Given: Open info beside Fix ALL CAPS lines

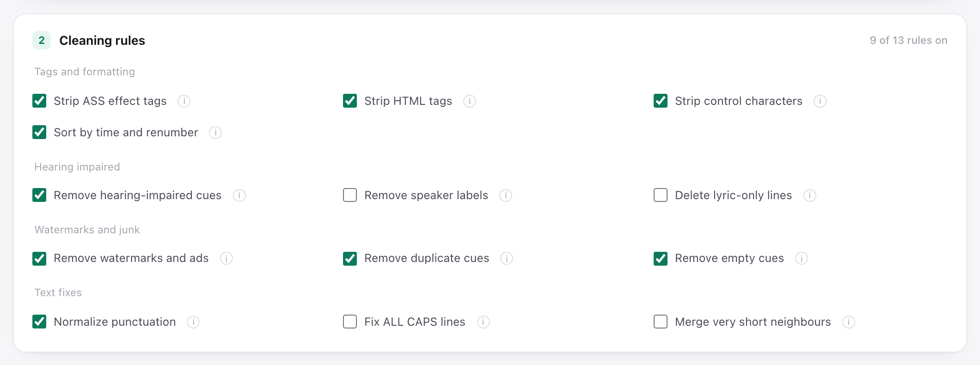Looking at the screenshot, I should click(484, 322).
